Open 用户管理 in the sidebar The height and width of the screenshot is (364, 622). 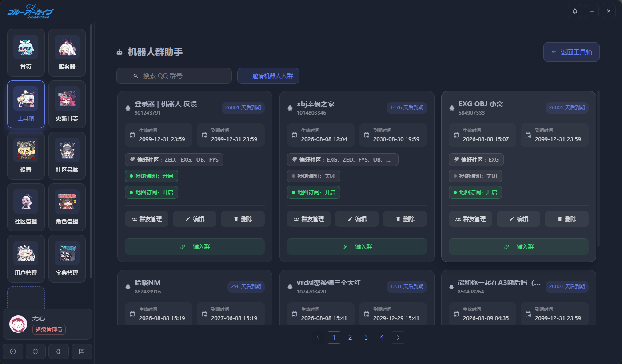26,259
